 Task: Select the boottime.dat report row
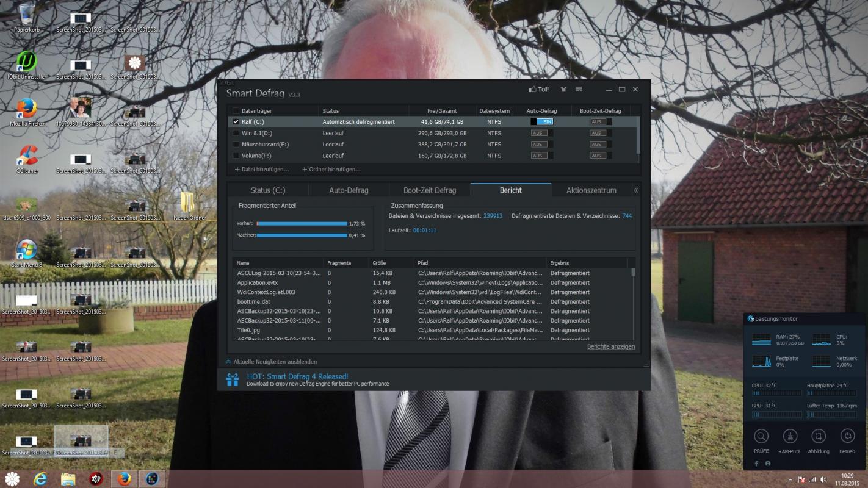tap(432, 301)
